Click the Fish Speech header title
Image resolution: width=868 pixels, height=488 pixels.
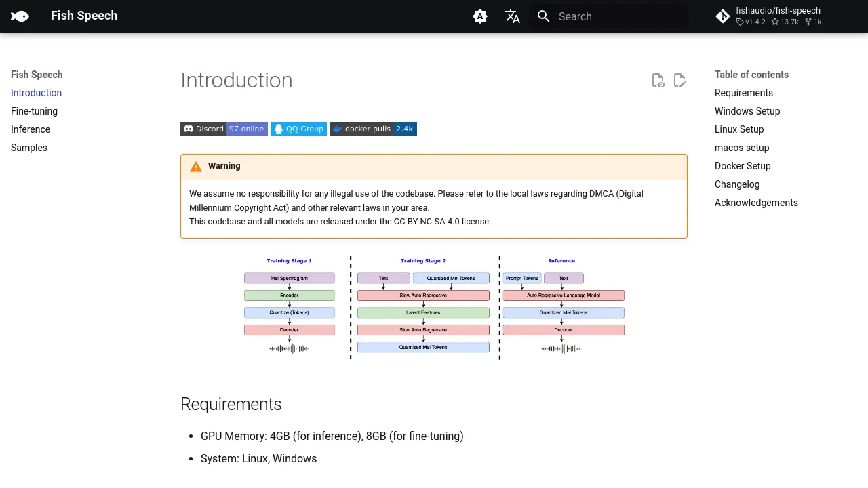click(84, 16)
